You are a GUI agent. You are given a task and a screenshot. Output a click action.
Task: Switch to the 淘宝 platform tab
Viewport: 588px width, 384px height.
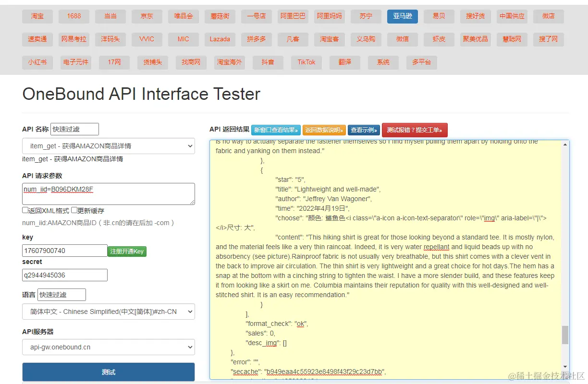(x=37, y=16)
